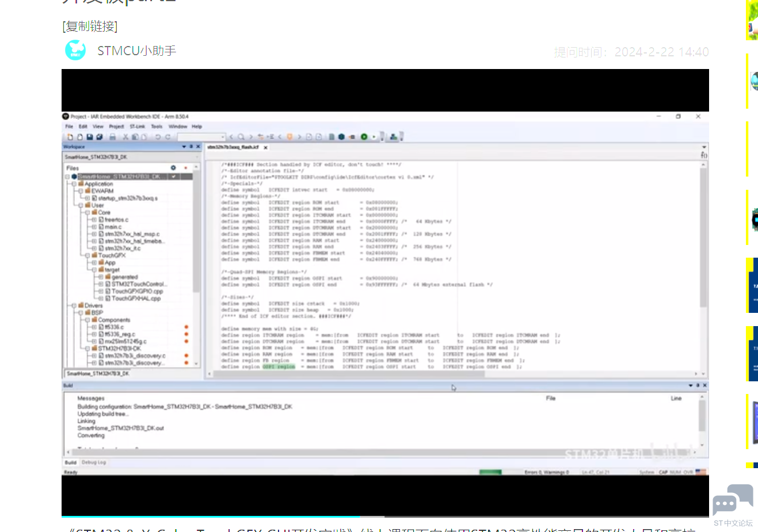This screenshot has width=758, height=532.
Task: Toggle the Workspace pane pin
Action: [191, 147]
